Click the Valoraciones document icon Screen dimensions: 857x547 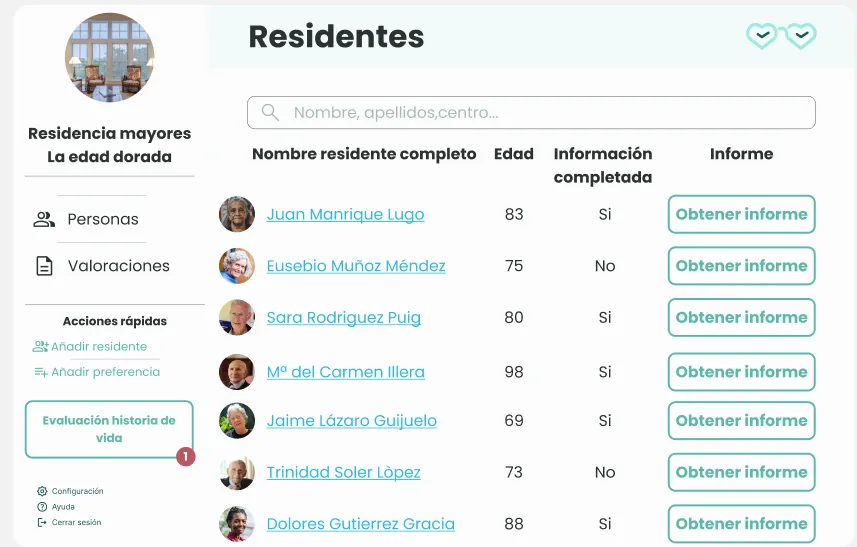click(x=44, y=266)
